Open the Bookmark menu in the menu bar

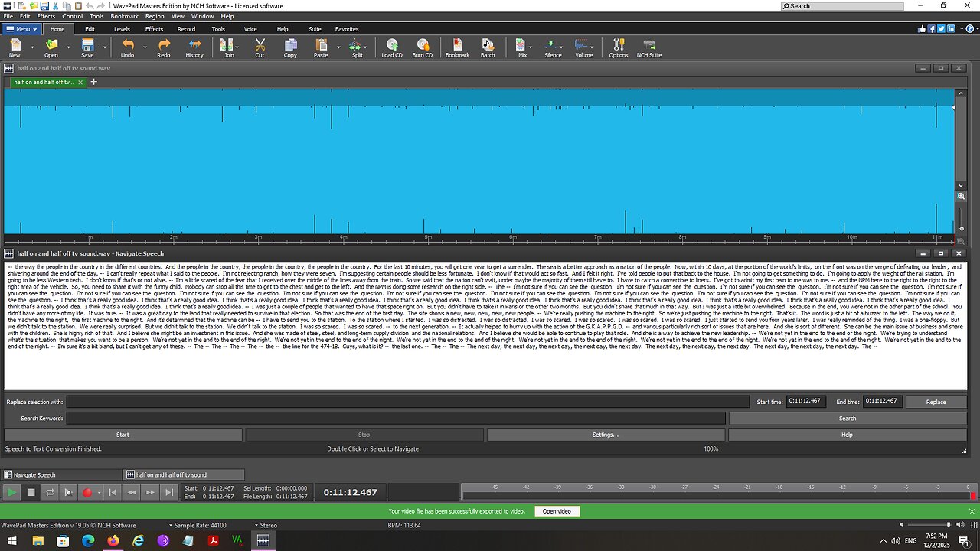click(x=125, y=16)
